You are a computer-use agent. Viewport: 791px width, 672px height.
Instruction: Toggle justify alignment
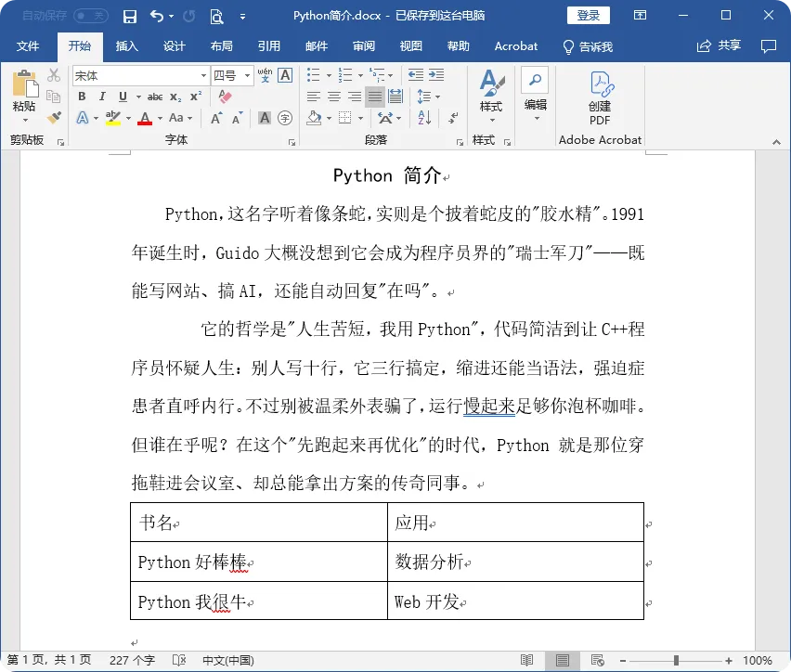[375, 97]
